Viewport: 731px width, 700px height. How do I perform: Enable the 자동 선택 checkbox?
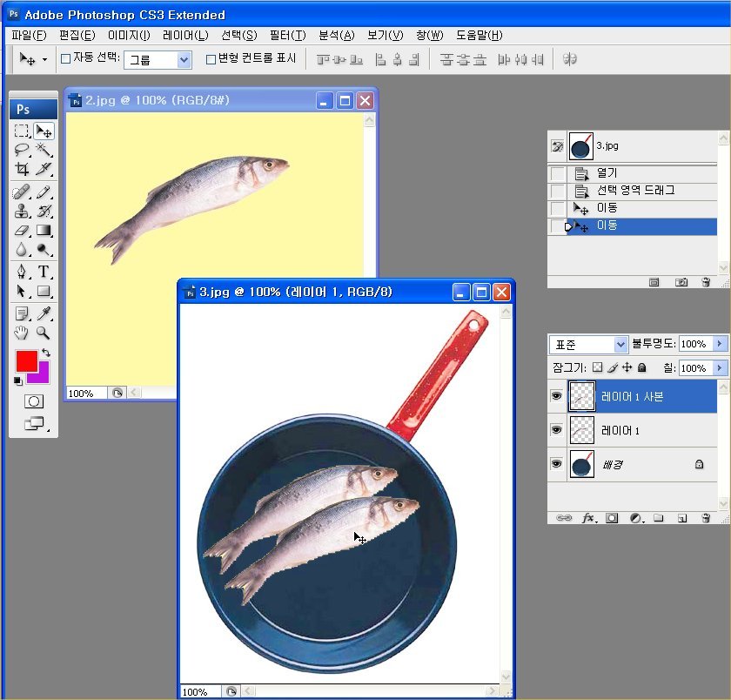65,59
